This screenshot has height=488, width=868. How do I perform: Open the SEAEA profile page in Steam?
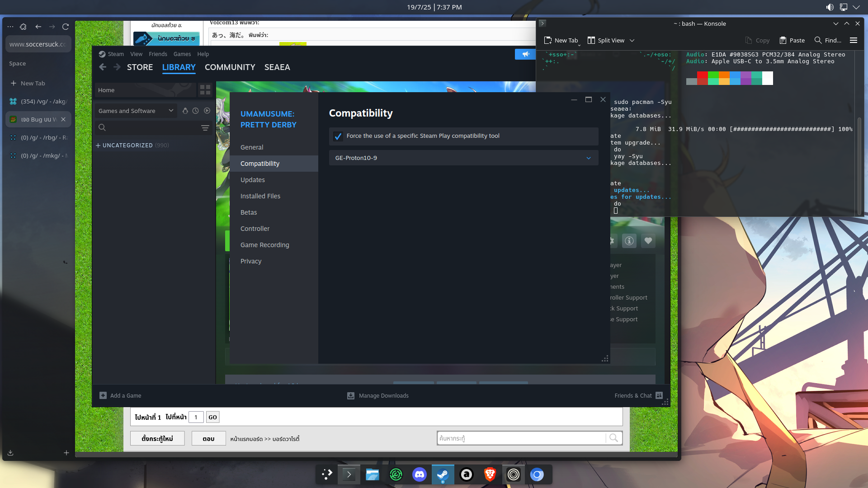coord(277,67)
